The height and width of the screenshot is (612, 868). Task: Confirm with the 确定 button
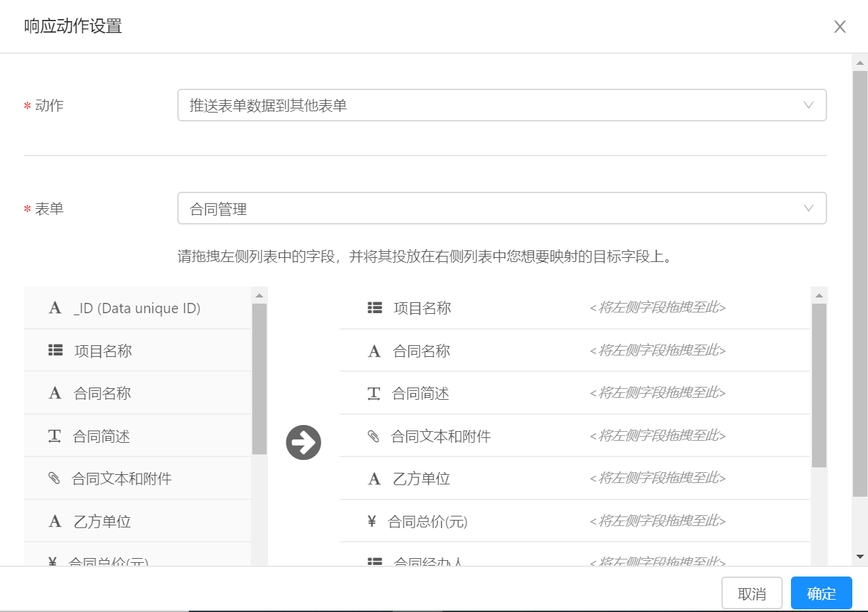[x=821, y=594]
